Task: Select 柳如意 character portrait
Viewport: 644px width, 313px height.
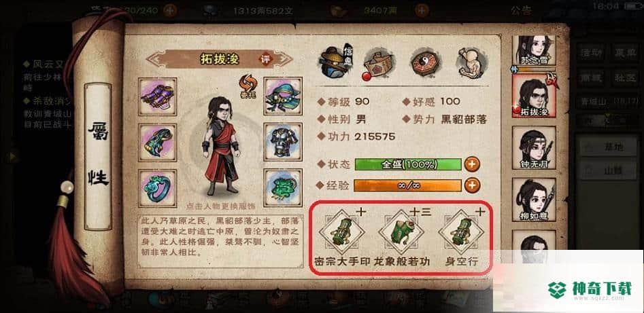Action: 534,200
